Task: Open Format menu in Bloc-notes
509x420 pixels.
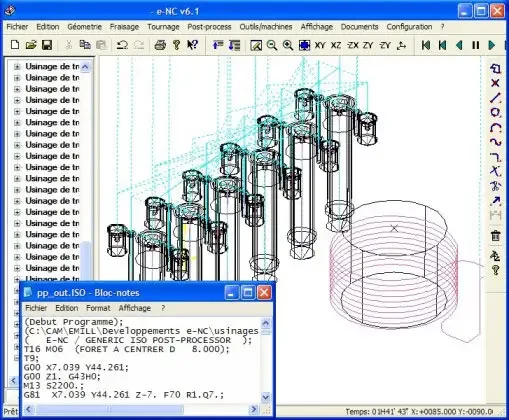Action: [98, 308]
